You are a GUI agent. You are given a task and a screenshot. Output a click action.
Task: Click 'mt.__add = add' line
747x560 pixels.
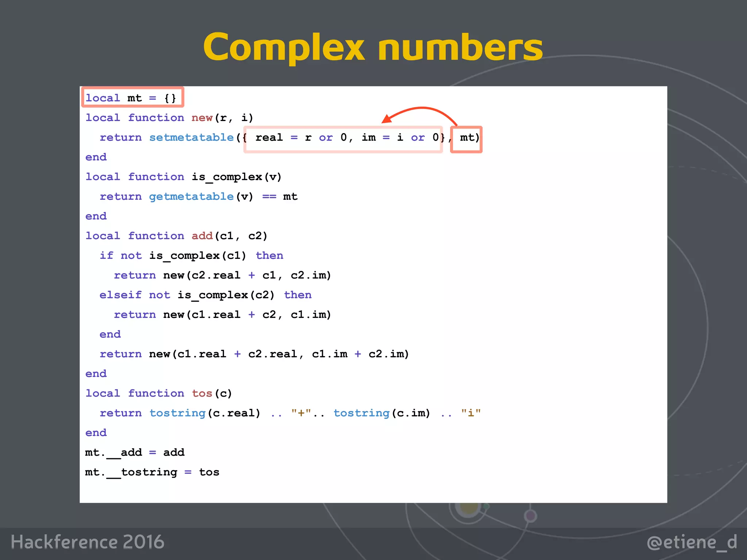[135, 452]
